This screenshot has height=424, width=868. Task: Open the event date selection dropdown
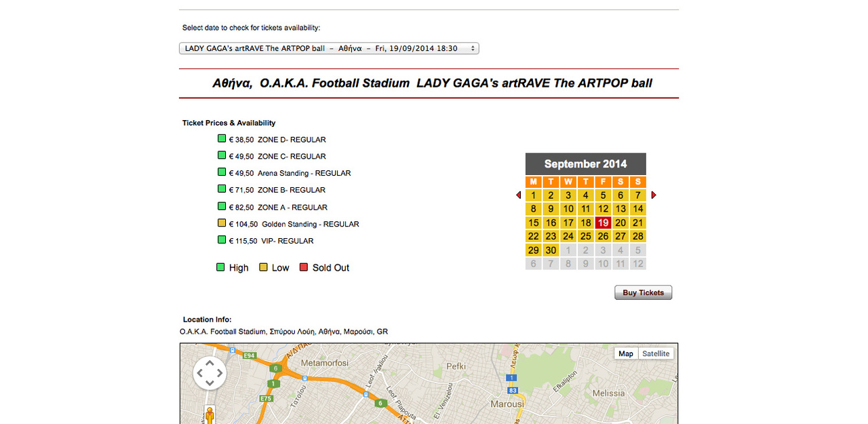tap(329, 48)
